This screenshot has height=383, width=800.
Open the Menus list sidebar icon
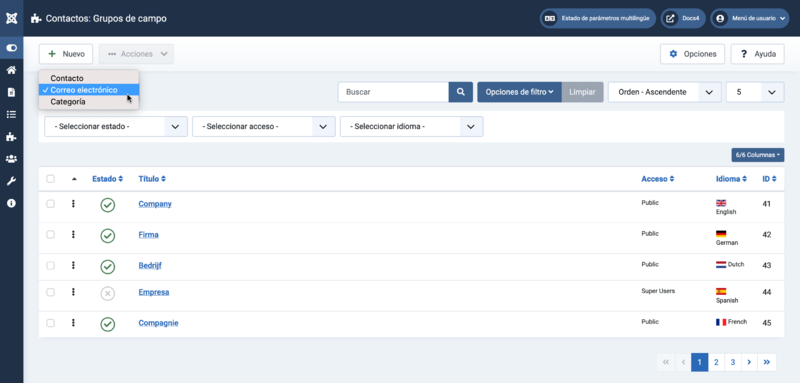tap(11, 114)
